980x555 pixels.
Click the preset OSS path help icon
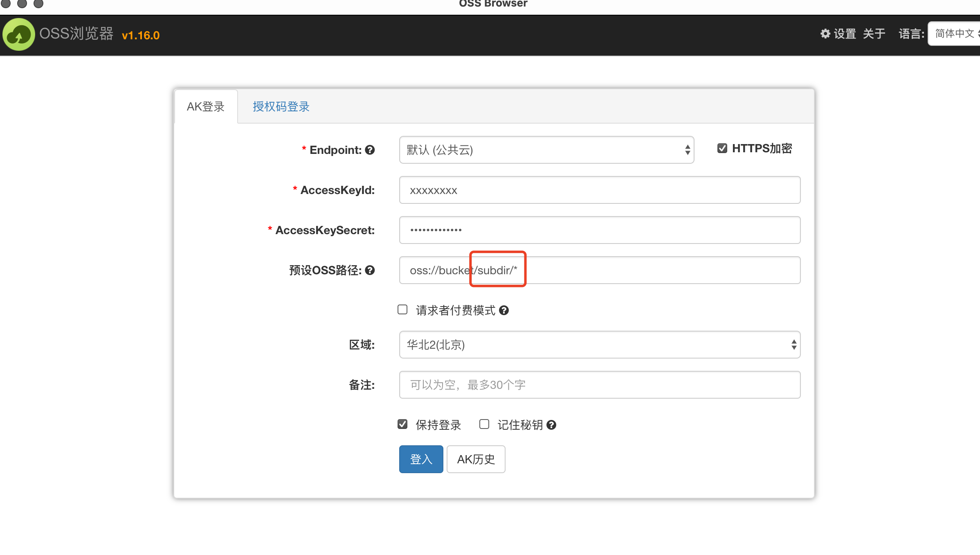click(x=370, y=270)
